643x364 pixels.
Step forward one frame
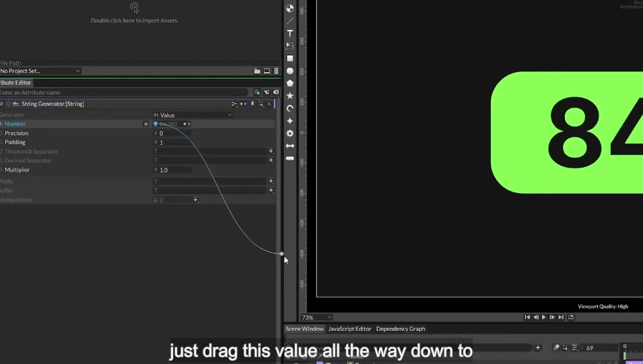(552, 317)
